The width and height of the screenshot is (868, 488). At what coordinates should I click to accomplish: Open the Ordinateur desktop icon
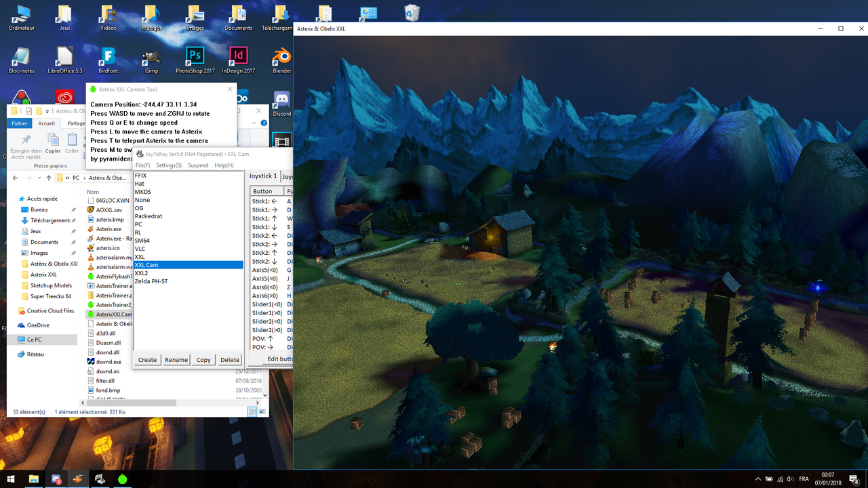[22, 18]
